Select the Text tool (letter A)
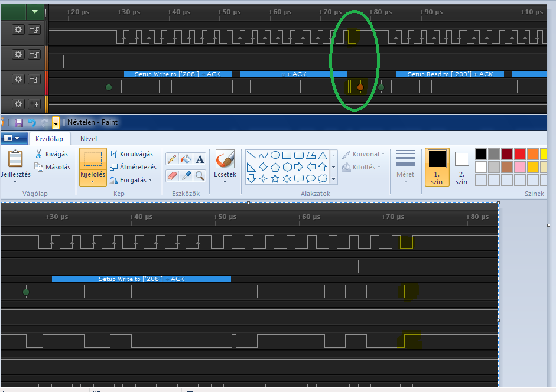This screenshot has height=392, width=556. pos(200,159)
